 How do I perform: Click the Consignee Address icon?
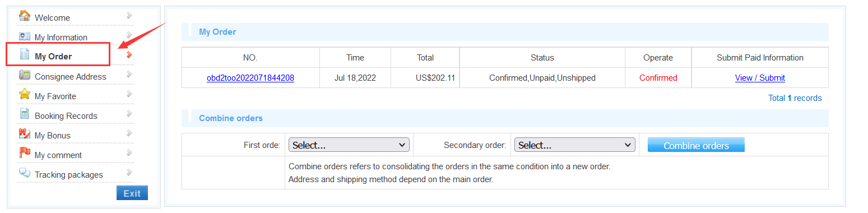[25, 75]
